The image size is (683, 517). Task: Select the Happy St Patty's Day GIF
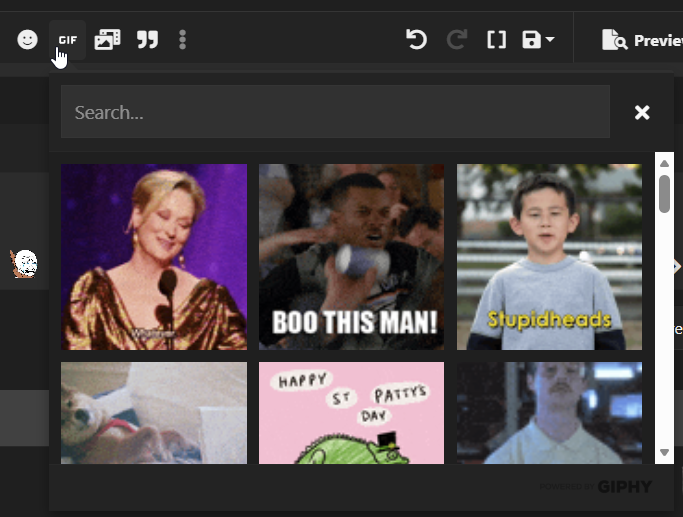pyautogui.click(x=352, y=413)
